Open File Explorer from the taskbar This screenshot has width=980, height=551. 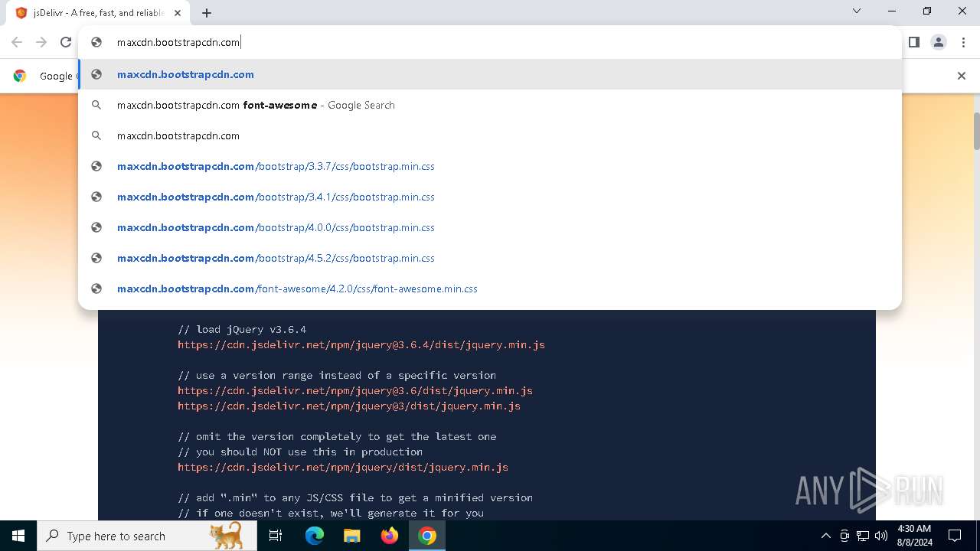(x=351, y=536)
